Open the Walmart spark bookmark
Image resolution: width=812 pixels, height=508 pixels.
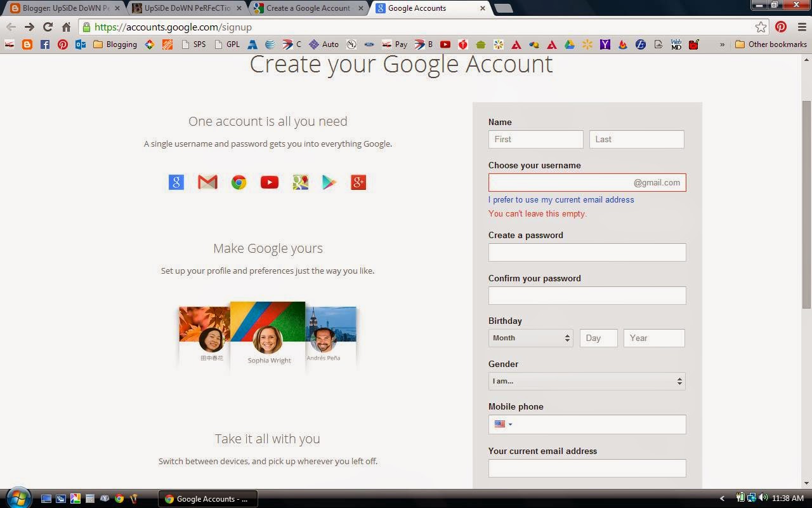587,44
